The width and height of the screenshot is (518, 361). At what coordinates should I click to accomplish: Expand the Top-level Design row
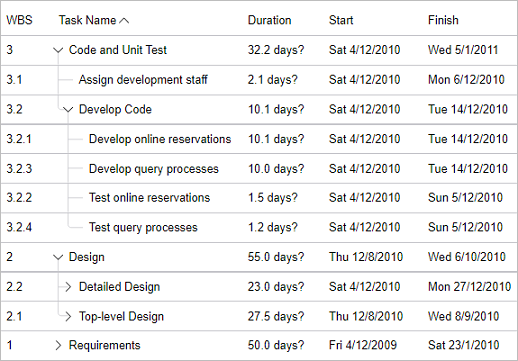click(68, 316)
